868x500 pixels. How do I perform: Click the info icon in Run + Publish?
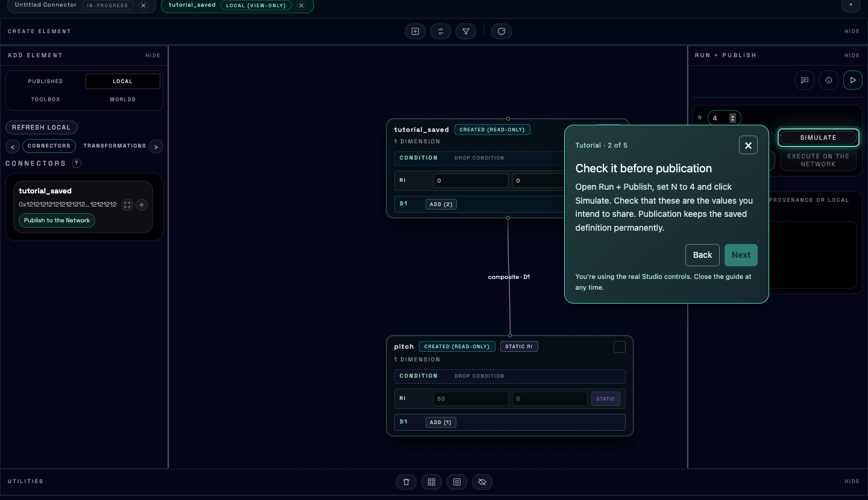click(x=829, y=80)
